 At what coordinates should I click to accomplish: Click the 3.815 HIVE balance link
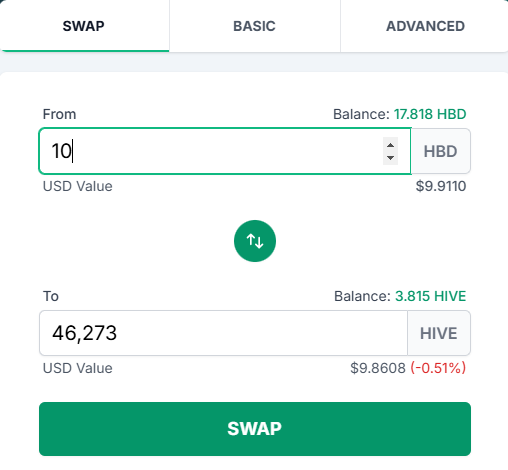click(430, 296)
